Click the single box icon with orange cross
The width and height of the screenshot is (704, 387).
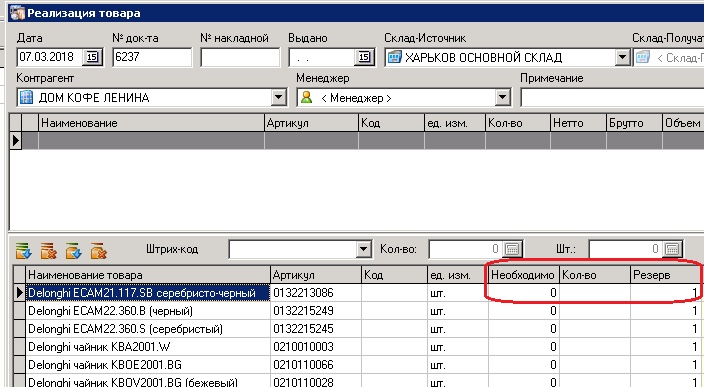98,251
